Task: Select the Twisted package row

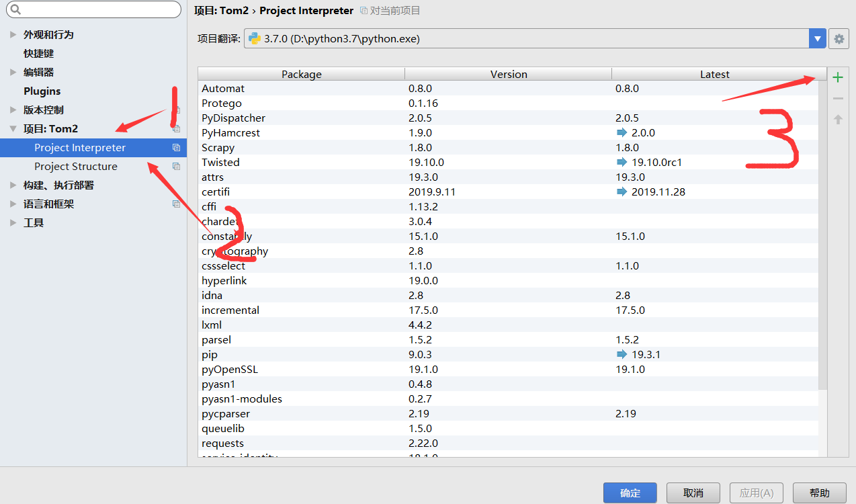Action: click(x=509, y=162)
